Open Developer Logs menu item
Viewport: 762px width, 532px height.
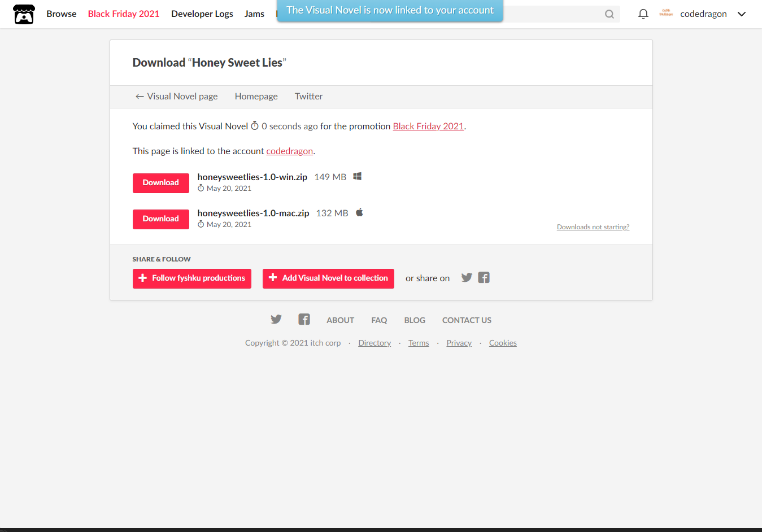[x=202, y=14]
